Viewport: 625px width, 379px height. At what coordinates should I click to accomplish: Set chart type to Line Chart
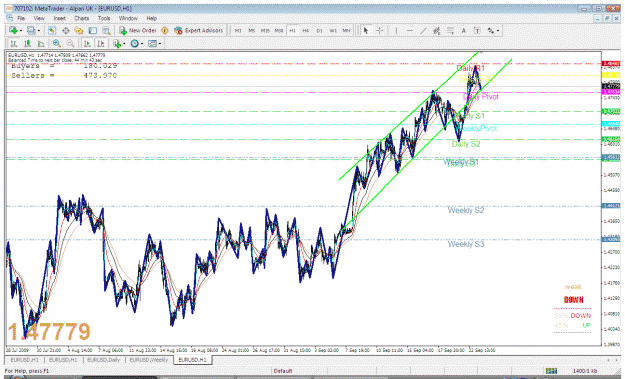coord(41,43)
